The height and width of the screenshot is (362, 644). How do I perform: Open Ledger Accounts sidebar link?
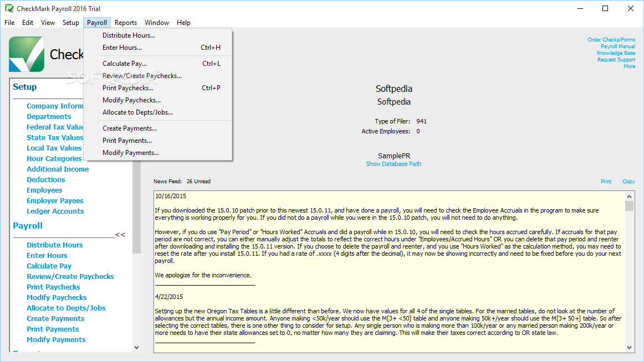(55, 211)
